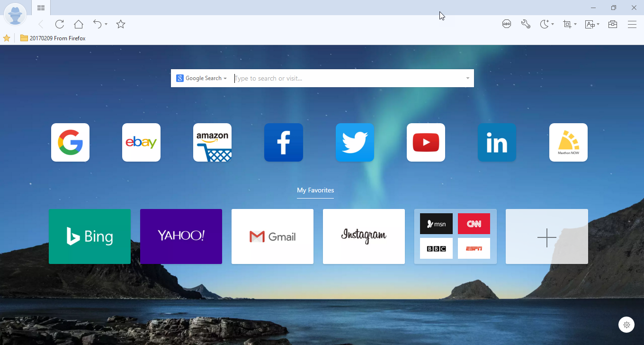Click inside the search input field

pos(331,78)
